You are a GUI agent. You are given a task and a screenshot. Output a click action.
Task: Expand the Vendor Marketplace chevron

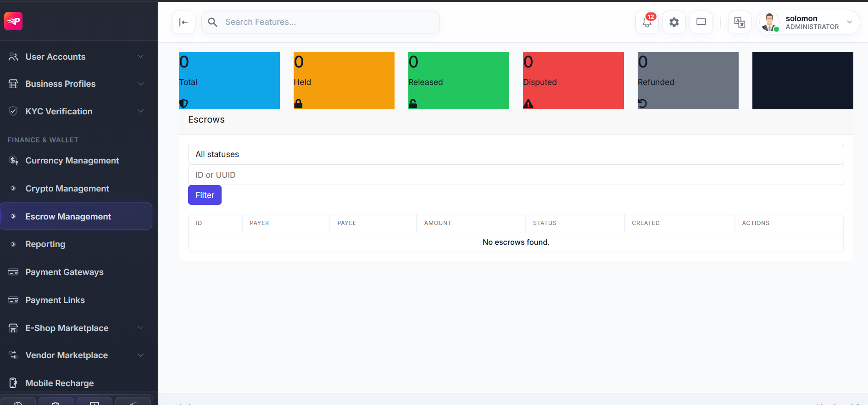(141, 355)
